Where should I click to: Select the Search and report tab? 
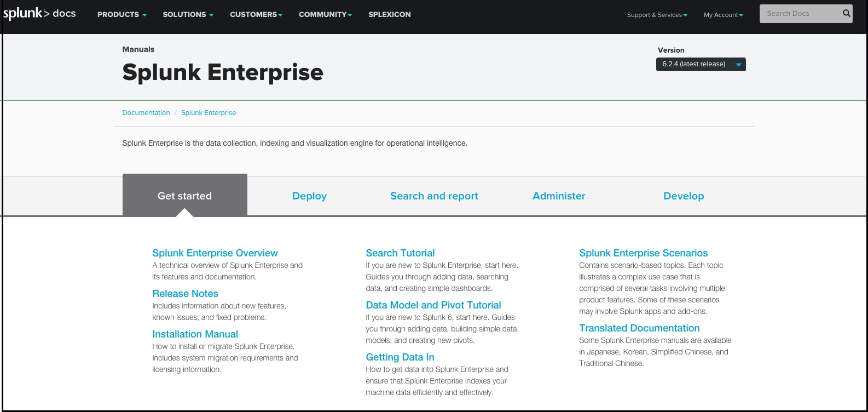click(x=434, y=196)
